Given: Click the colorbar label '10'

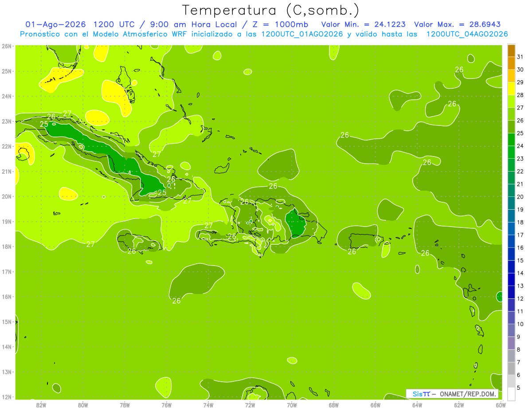Looking at the screenshot, I should tap(520, 324).
